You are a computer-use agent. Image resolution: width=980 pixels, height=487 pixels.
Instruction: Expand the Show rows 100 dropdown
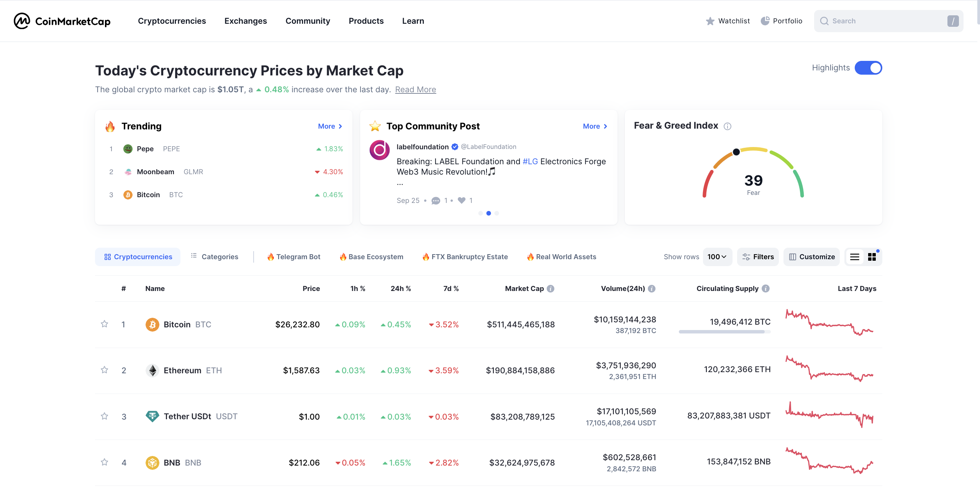click(x=717, y=257)
